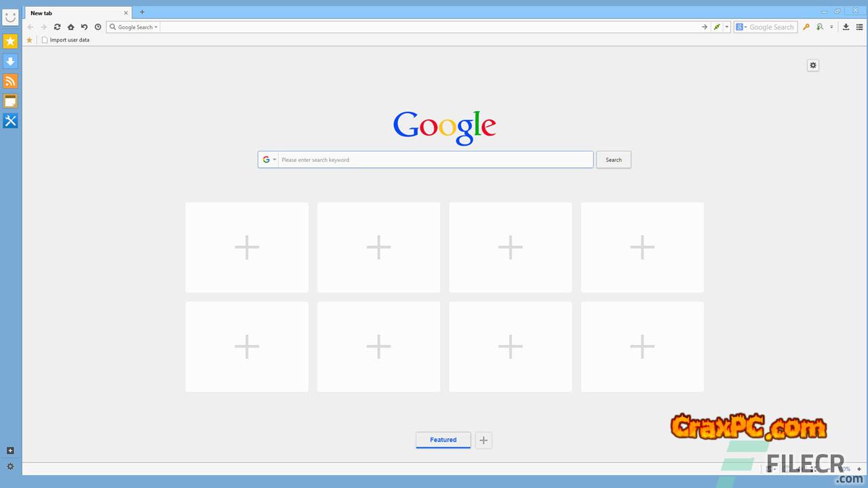868x488 pixels.
Task: Click the undo closed tab arrow icon
Action: [84, 27]
